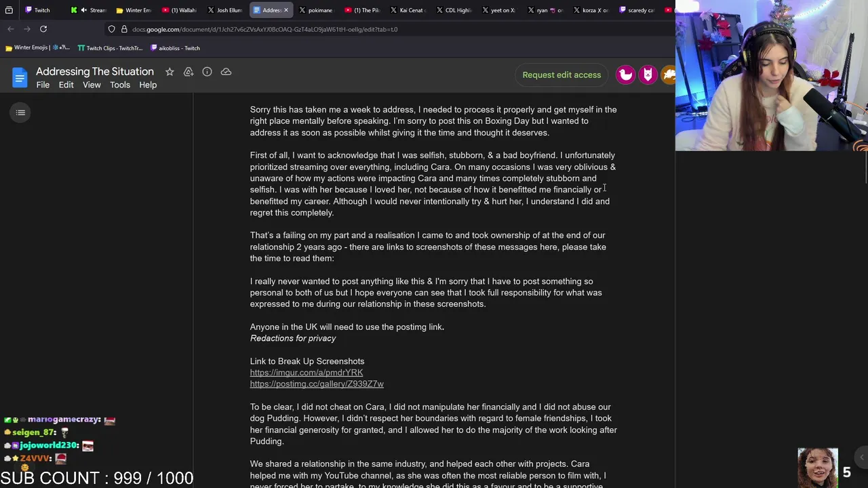Click the orange viewer avatar
This screenshot has width=868, height=488.
pyautogui.click(x=668, y=75)
